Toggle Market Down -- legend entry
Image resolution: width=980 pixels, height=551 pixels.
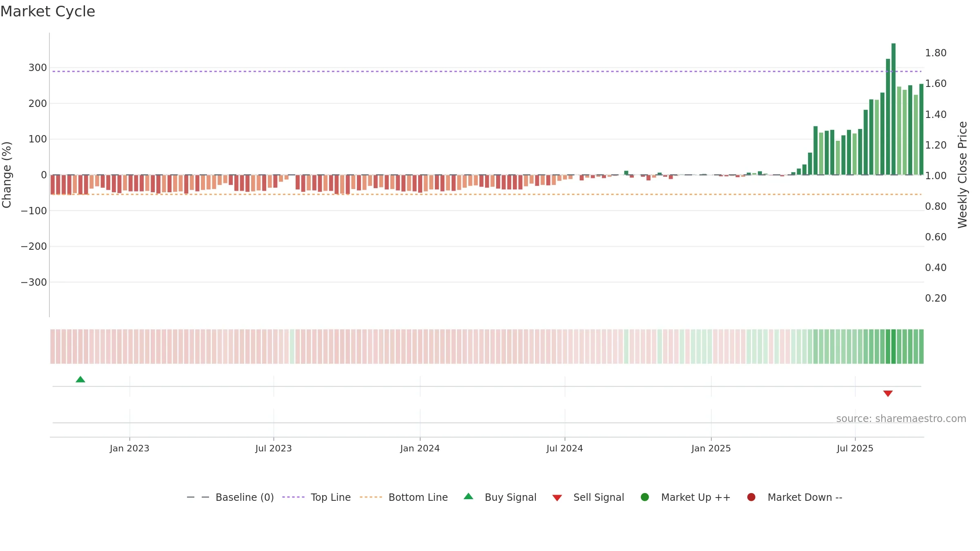coord(795,497)
